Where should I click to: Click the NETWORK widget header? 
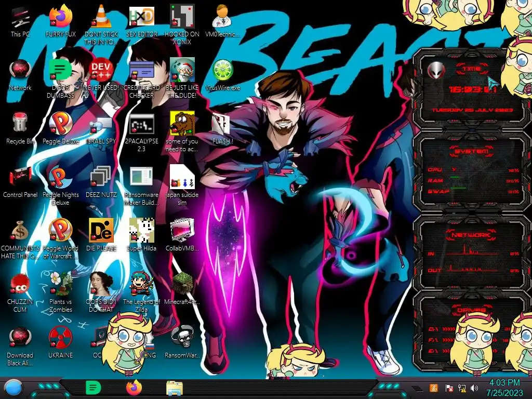471,235
